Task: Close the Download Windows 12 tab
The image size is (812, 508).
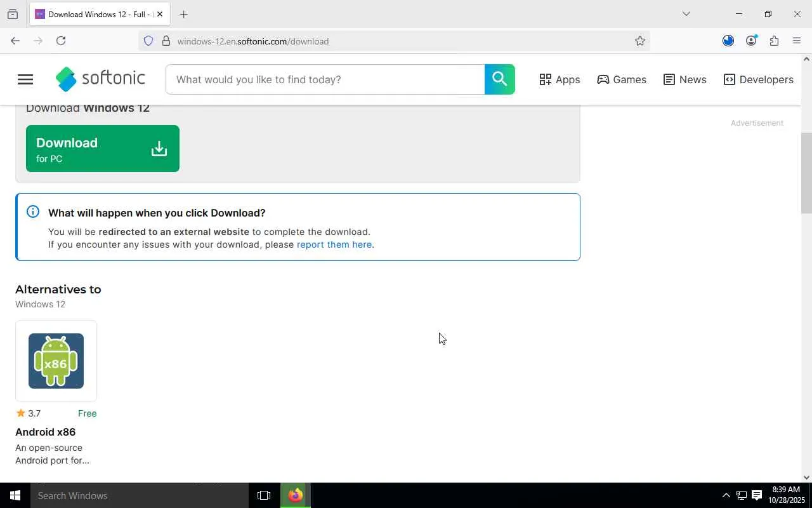Action: [160, 14]
